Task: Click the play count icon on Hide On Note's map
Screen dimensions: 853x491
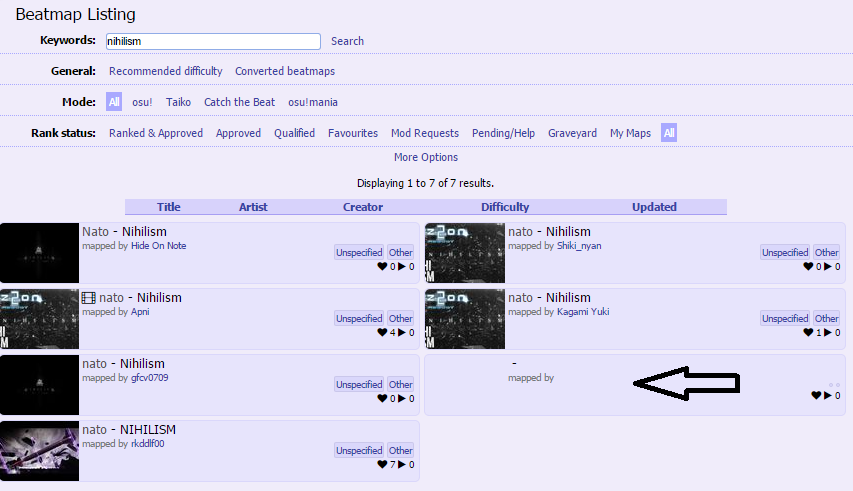Action: pos(402,266)
